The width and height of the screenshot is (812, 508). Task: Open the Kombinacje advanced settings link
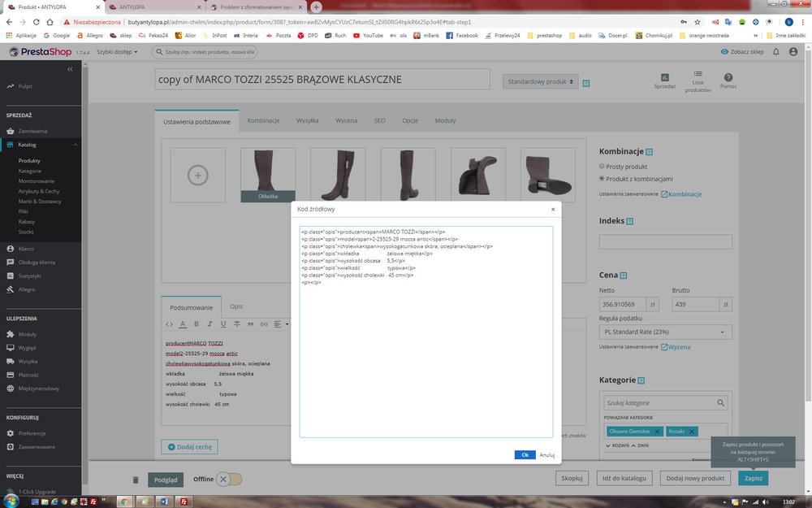tap(681, 194)
